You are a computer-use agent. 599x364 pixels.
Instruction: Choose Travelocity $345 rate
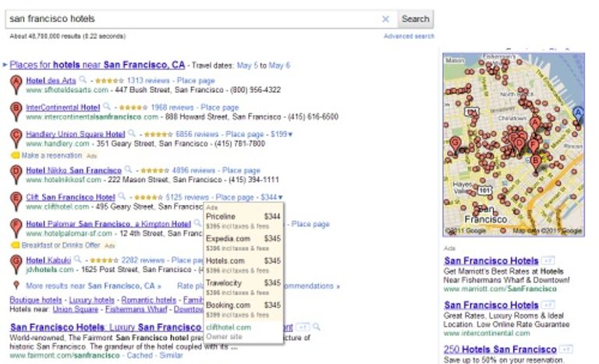(x=243, y=288)
